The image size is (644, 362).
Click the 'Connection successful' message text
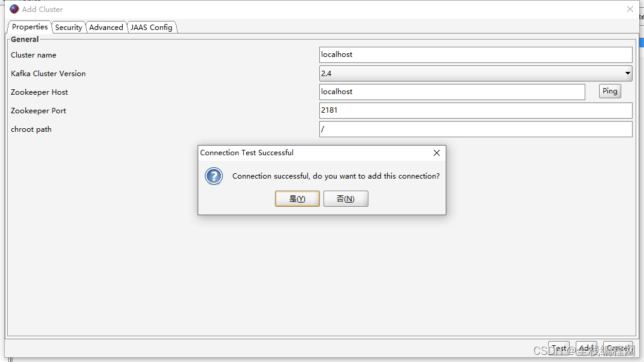(x=336, y=176)
